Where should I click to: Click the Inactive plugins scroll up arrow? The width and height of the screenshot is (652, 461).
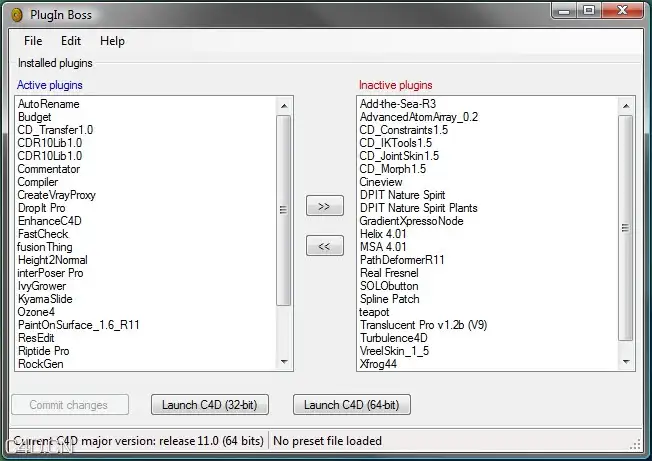(626, 106)
